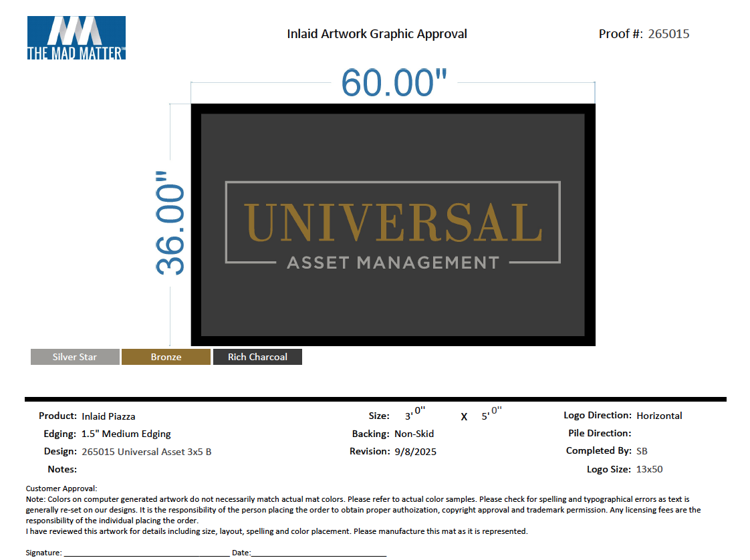This screenshot has width=750, height=560.
Task: Click the 60.00" width dimension
Action: click(x=394, y=83)
